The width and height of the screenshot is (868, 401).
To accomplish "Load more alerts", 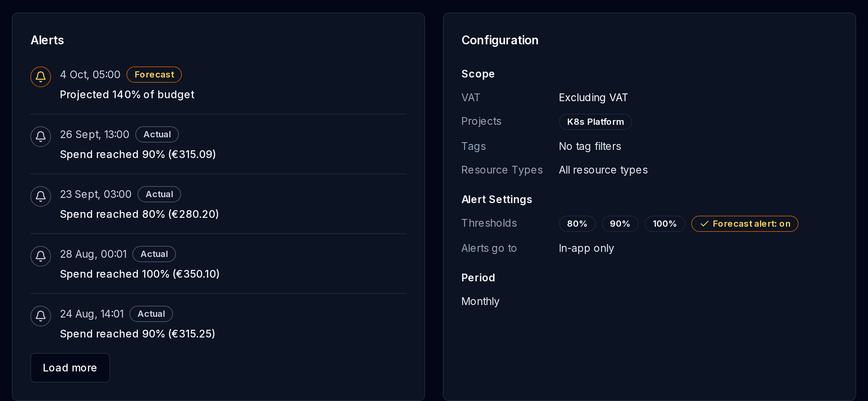I will [x=70, y=368].
